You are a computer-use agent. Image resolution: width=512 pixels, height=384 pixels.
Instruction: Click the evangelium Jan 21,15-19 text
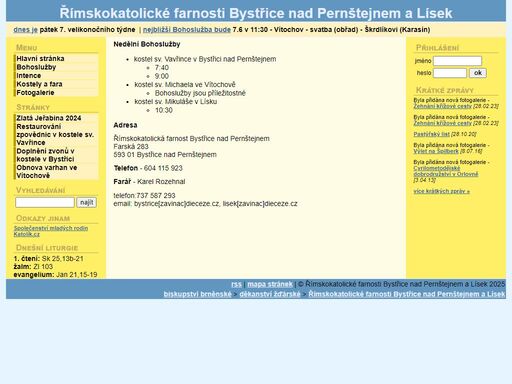point(55,275)
